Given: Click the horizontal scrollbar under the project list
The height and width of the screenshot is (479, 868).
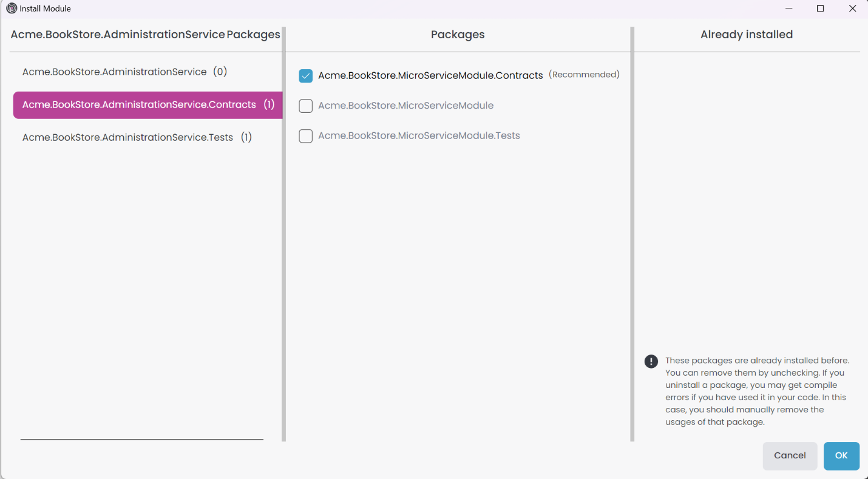Looking at the screenshot, I should click(142, 439).
